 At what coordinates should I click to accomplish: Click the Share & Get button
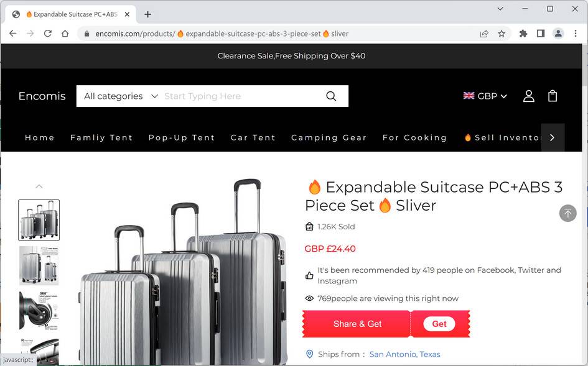tap(357, 324)
